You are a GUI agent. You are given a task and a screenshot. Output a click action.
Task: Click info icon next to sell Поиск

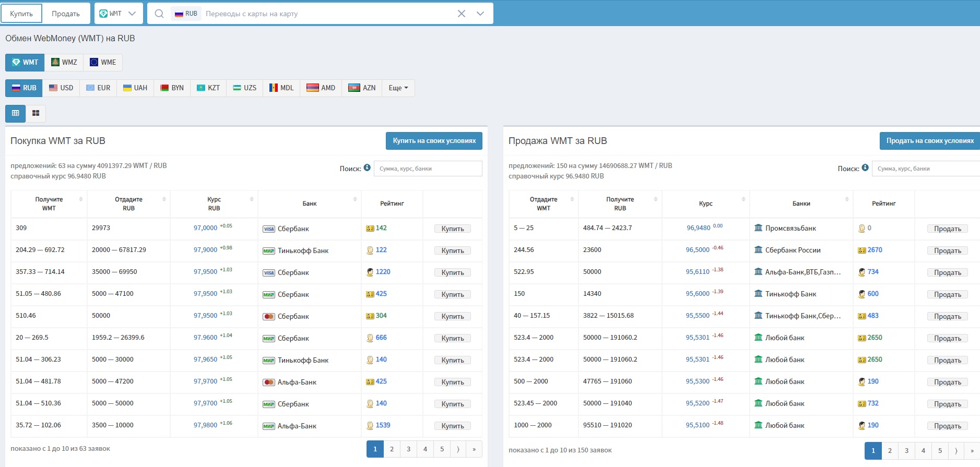point(865,167)
